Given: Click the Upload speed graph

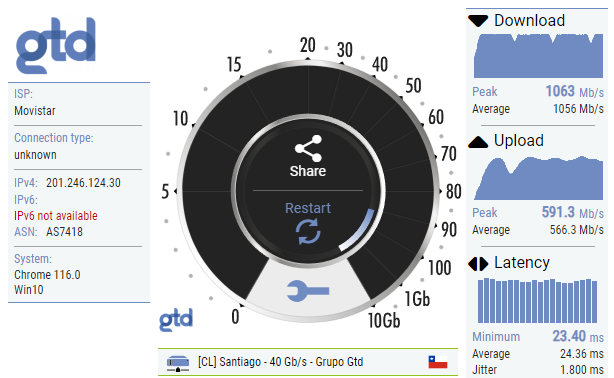Looking at the screenshot, I should click(538, 178).
